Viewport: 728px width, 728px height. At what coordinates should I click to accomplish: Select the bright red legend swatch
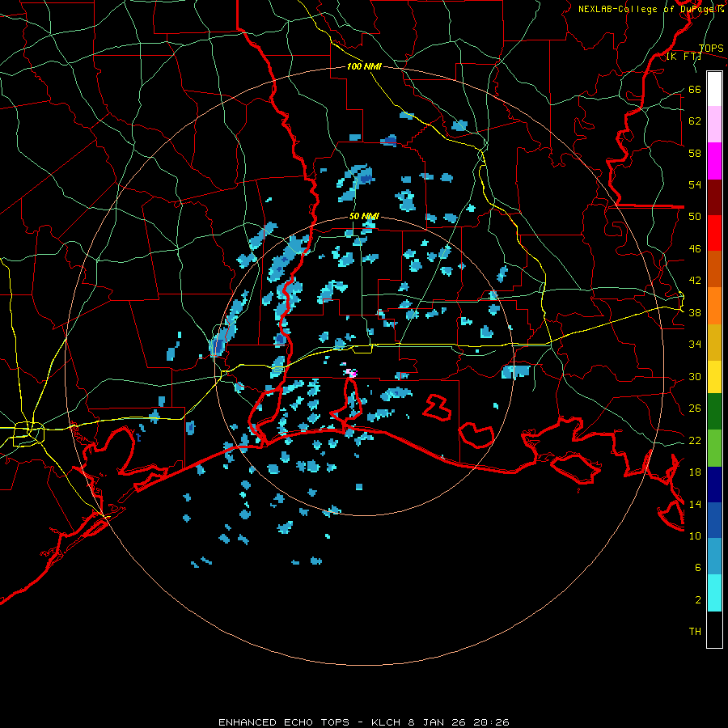click(714, 233)
